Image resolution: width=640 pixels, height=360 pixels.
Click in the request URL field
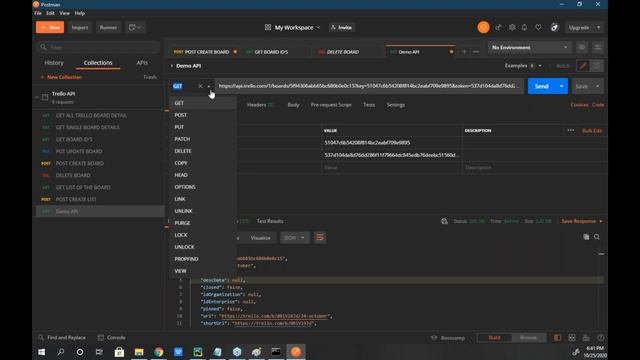369,86
